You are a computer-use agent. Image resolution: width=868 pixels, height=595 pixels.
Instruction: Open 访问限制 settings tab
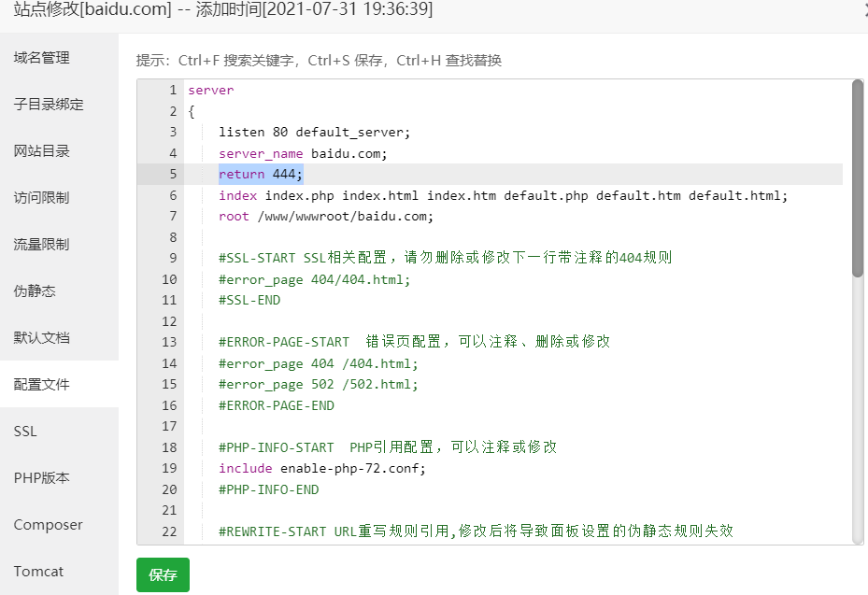tap(42, 198)
